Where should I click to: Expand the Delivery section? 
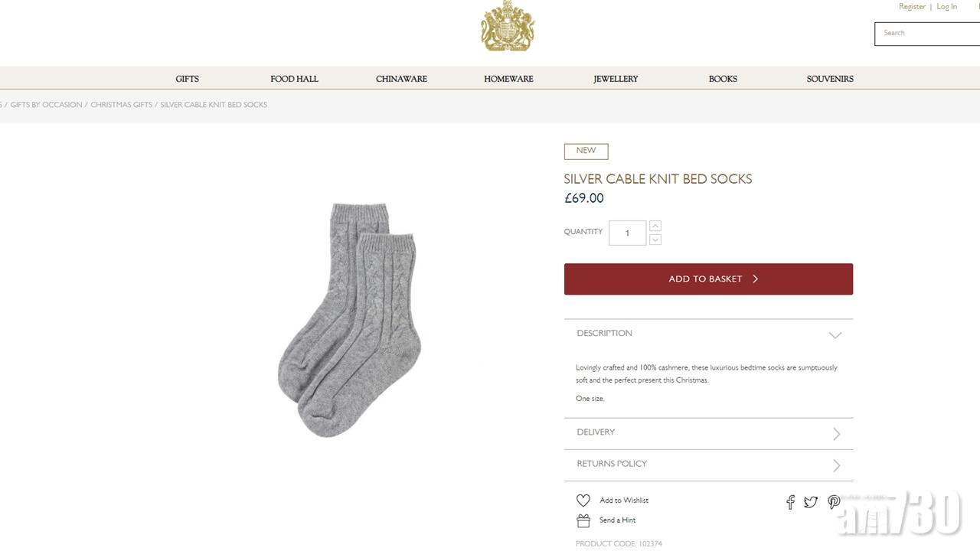(x=836, y=434)
